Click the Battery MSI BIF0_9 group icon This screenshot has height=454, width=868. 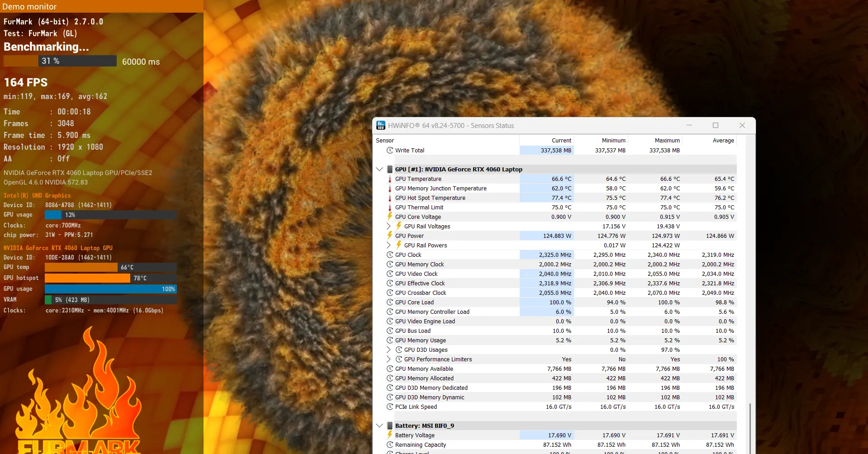(x=389, y=426)
